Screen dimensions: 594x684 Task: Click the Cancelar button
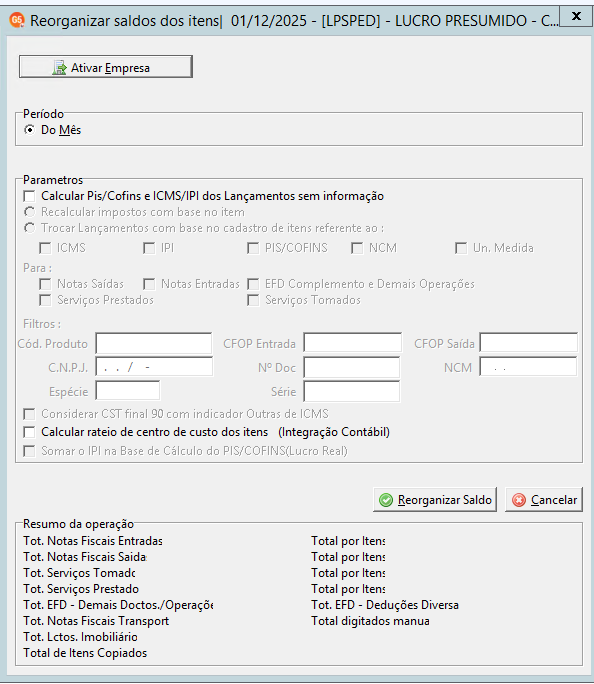544,499
